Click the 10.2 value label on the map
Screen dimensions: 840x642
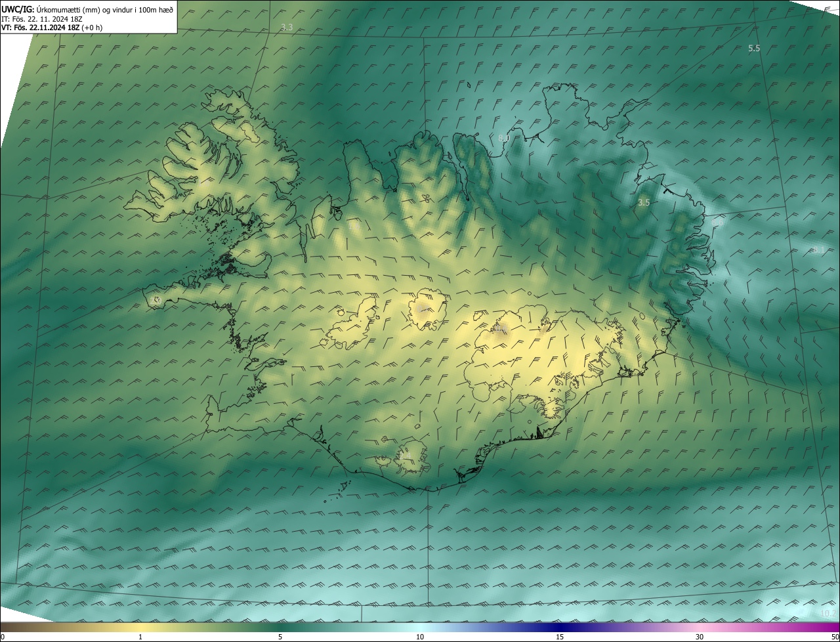point(828,614)
